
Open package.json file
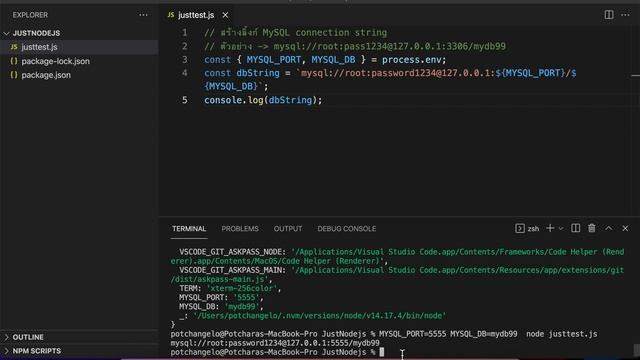[x=46, y=75]
